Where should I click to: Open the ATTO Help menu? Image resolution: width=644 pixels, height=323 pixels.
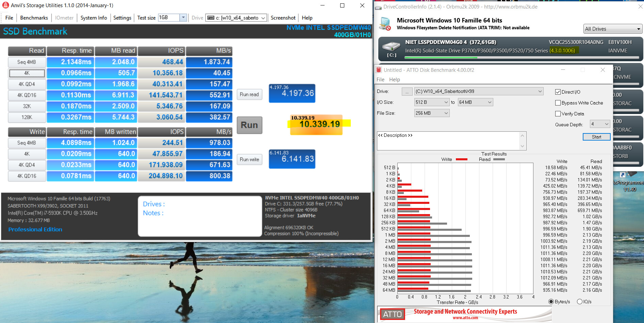[395, 79]
